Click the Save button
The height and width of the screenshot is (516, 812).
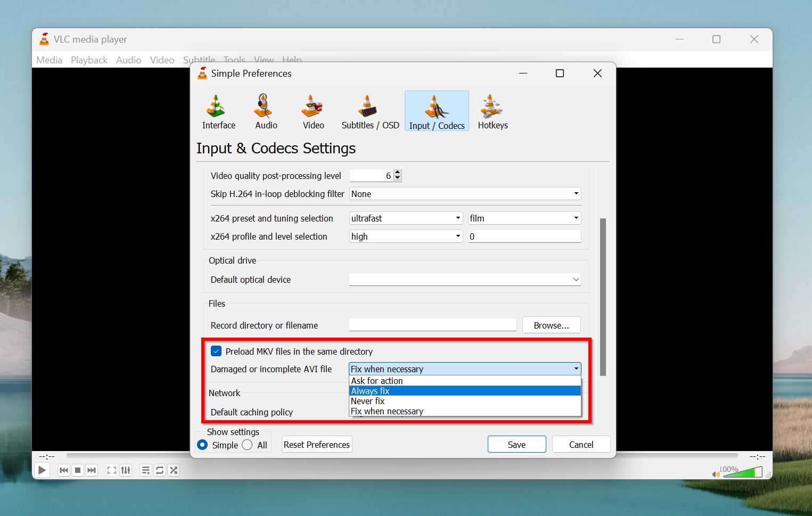click(x=516, y=445)
